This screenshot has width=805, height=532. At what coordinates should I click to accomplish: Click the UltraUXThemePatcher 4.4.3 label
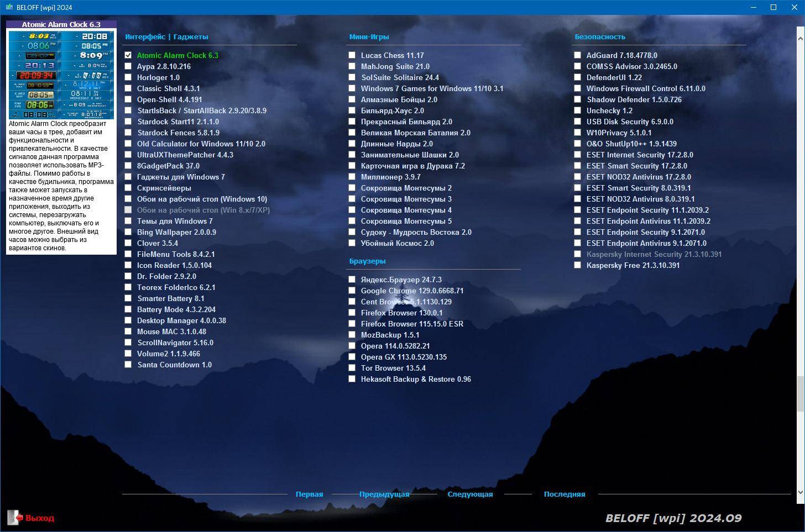coord(185,155)
